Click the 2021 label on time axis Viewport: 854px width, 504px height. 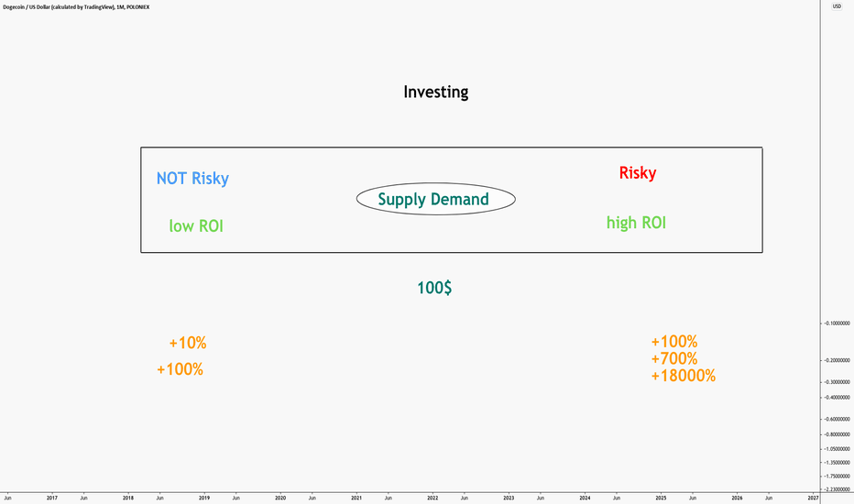coord(356,498)
